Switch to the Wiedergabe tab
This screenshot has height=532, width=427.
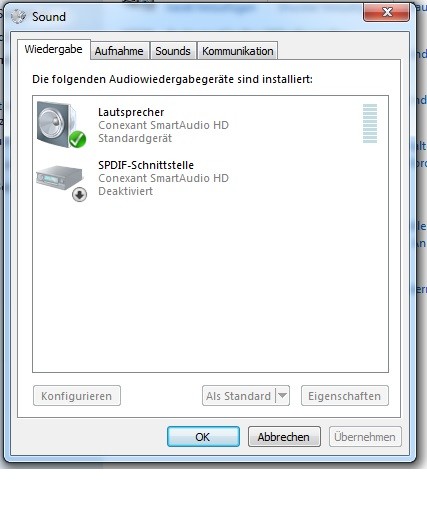coord(54,50)
